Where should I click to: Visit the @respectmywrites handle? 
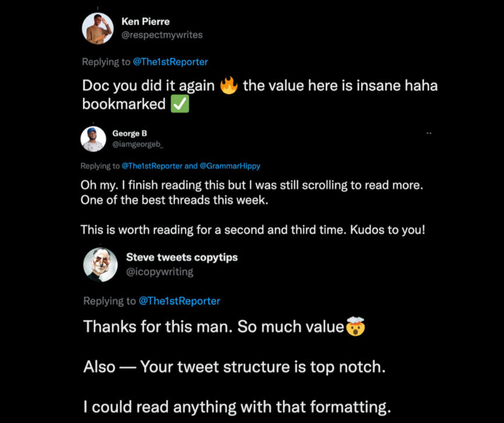(x=162, y=34)
